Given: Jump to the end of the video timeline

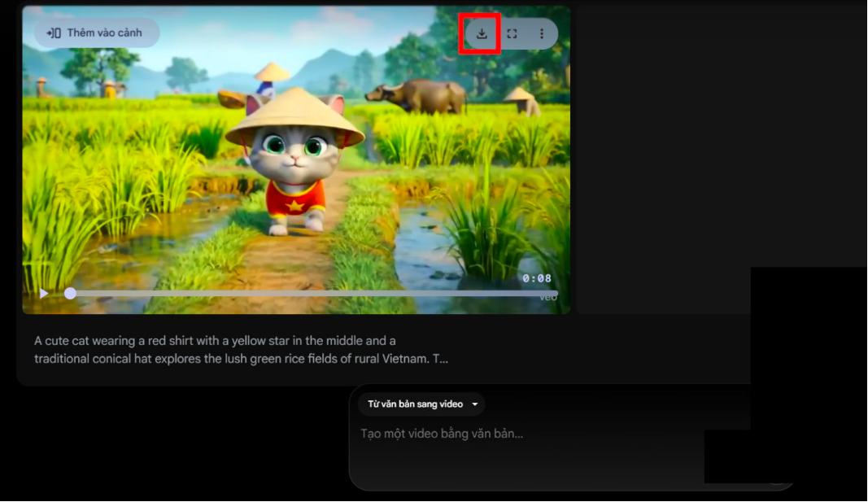Looking at the screenshot, I should 556,293.
